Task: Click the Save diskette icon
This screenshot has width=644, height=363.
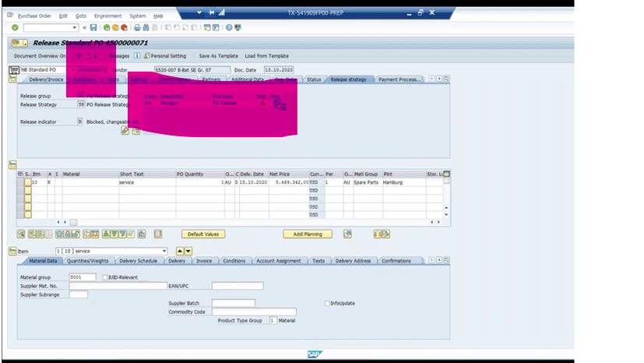Action: (x=93, y=27)
